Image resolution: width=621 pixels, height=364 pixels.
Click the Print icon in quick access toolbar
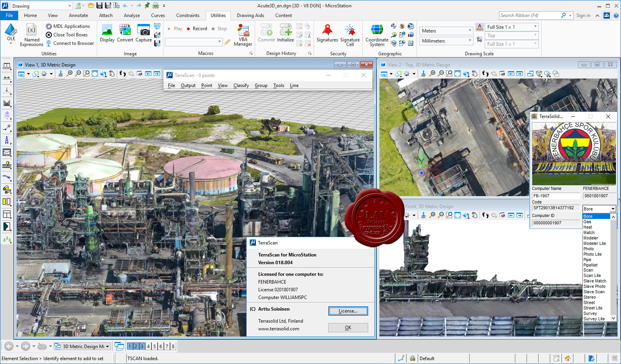[x=155, y=5]
